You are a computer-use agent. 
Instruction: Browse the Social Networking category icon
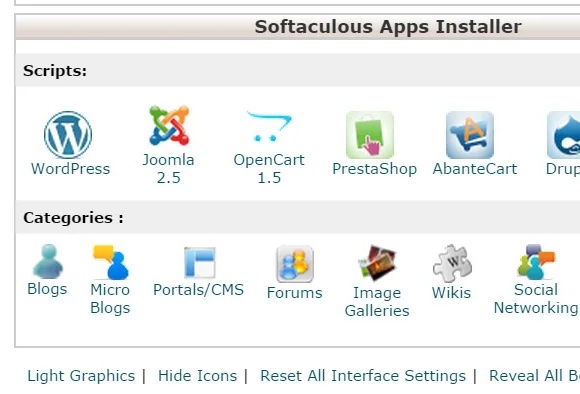536,262
